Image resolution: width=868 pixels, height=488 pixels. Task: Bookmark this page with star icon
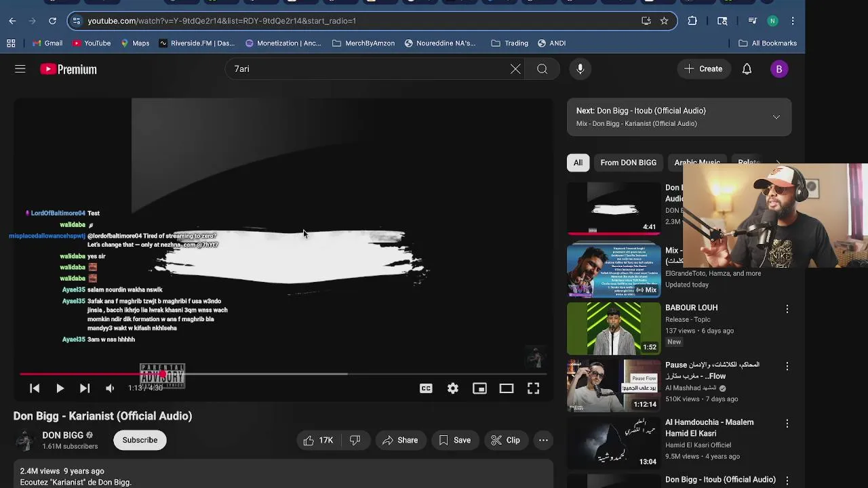point(664,21)
